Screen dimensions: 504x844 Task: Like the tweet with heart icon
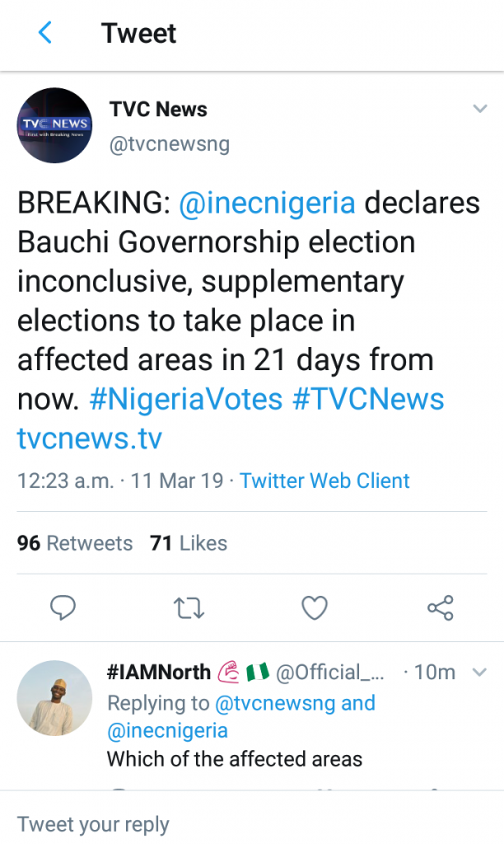[315, 608]
